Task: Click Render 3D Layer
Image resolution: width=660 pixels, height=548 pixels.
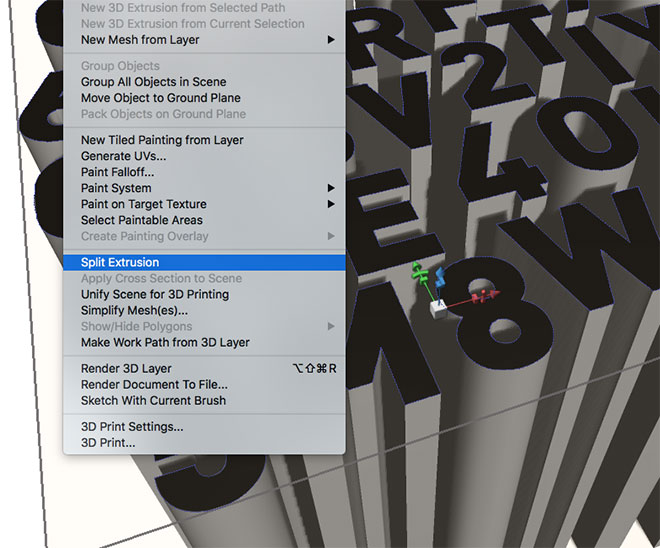Action: (x=128, y=368)
